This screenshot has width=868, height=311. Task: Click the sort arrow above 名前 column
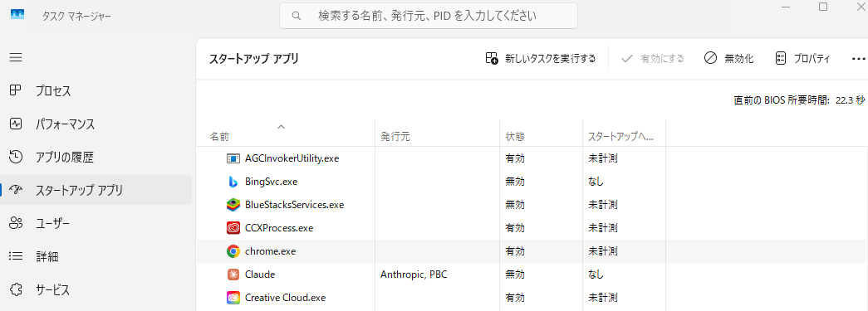click(281, 127)
